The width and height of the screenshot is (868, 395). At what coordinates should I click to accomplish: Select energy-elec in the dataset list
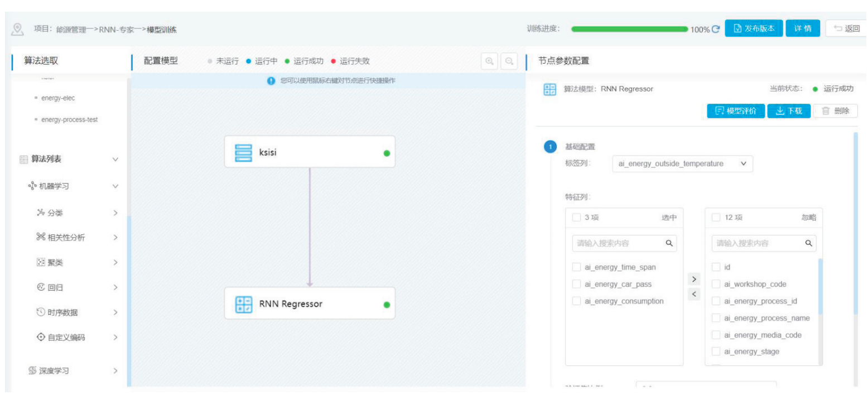click(x=57, y=98)
